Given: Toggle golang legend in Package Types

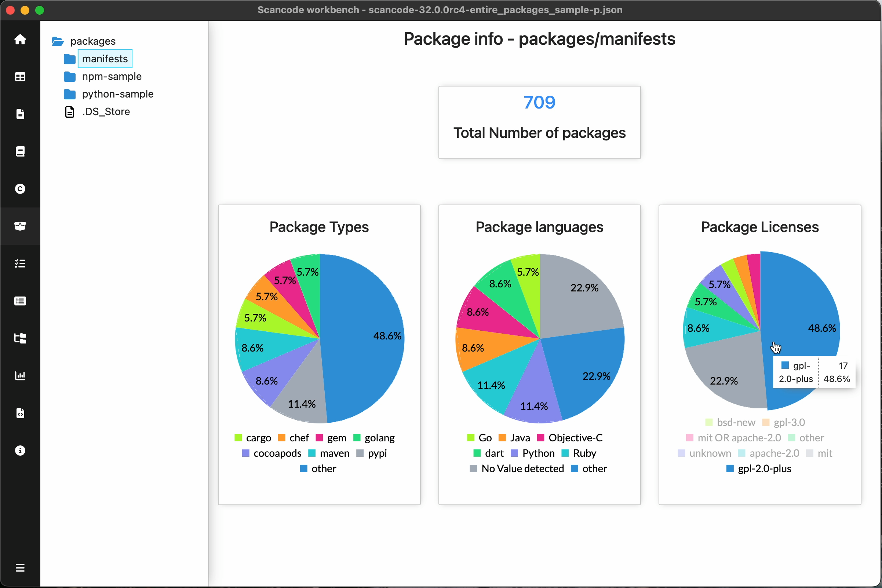Looking at the screenshot, I should pos(374,438).
